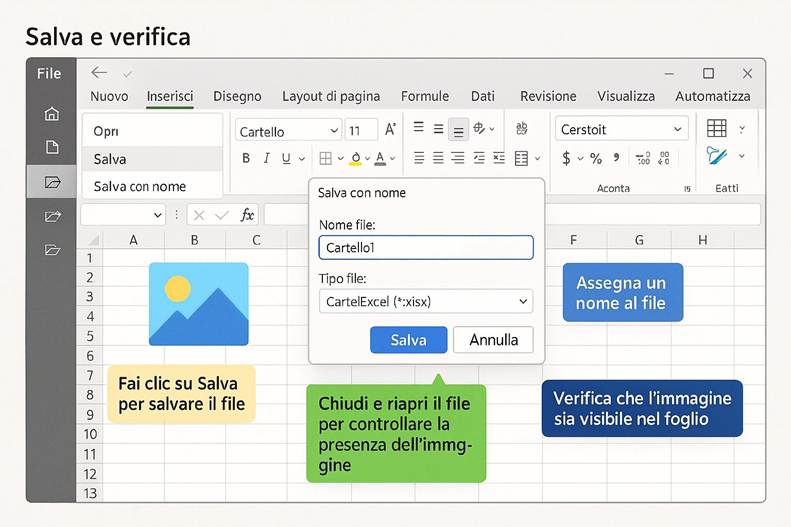Select the inserted picture in the sheet
This screenshot has width=791, height=527.
coord(199,304)
